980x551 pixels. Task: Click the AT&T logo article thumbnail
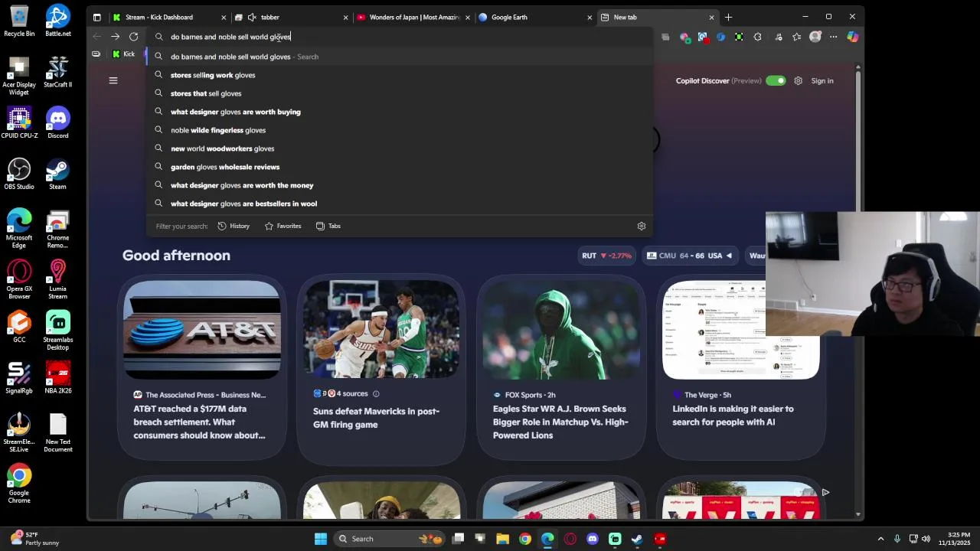point(202,330)
